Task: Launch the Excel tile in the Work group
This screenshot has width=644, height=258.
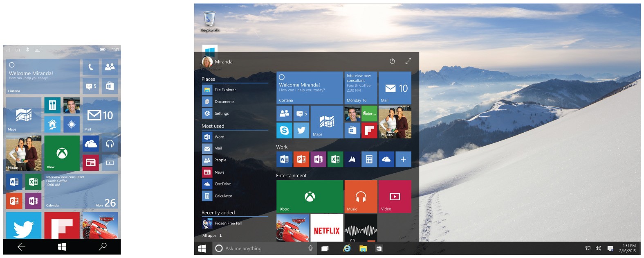Action: pos(335,159)
